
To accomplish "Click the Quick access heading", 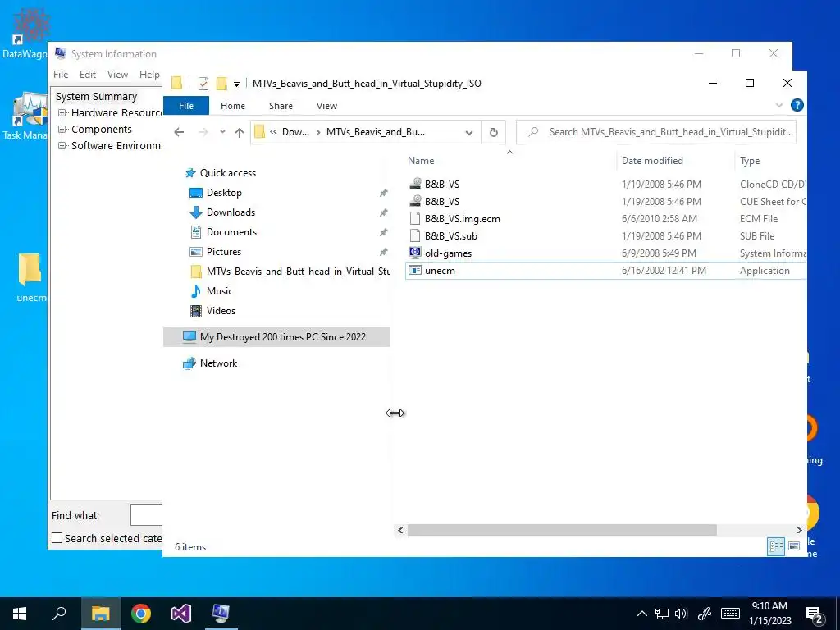I will click(228, 173).
